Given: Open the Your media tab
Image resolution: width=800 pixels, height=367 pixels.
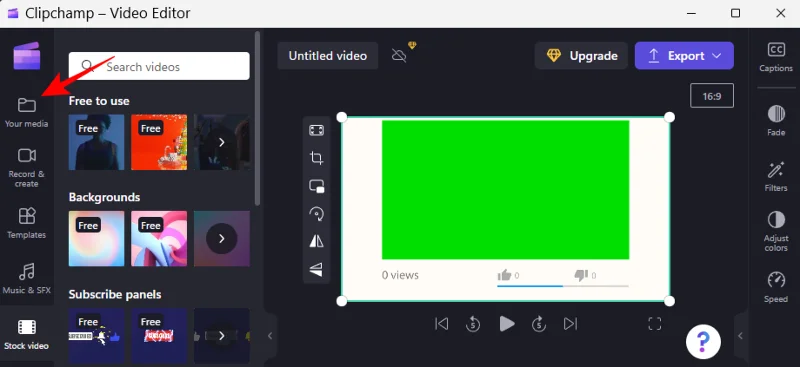Looking at the screenshot, I should (x=27, y=113).
